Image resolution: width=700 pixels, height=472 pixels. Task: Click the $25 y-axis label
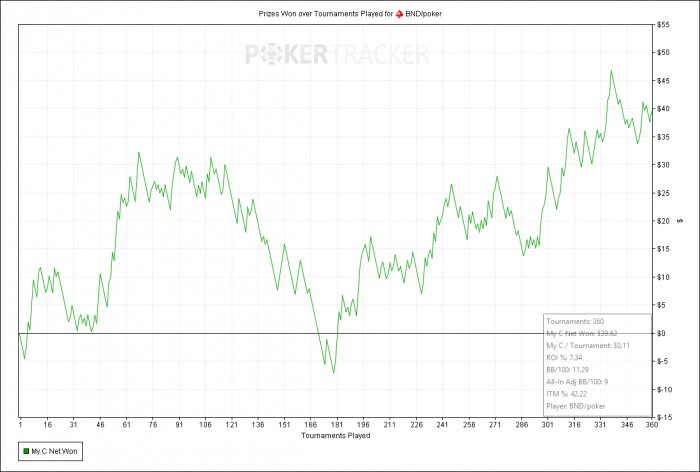pos(663,193)
